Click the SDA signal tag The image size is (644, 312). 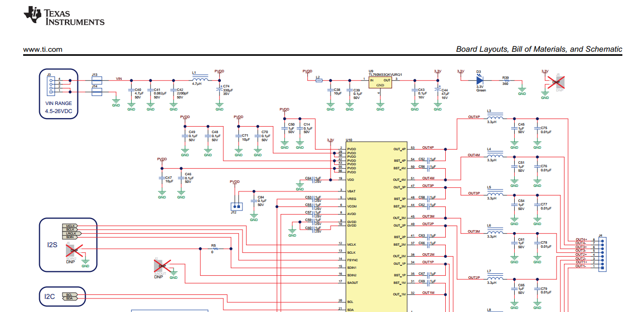coord(69,298)
